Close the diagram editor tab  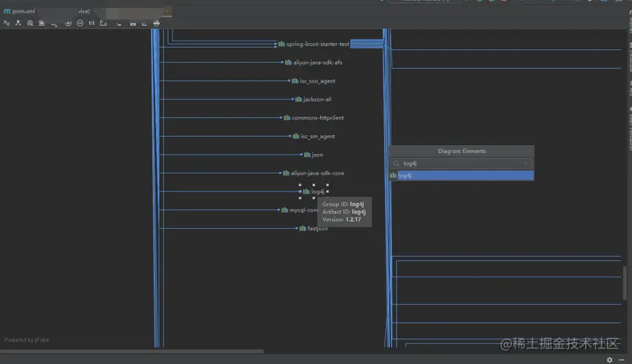tap(167, 11)
